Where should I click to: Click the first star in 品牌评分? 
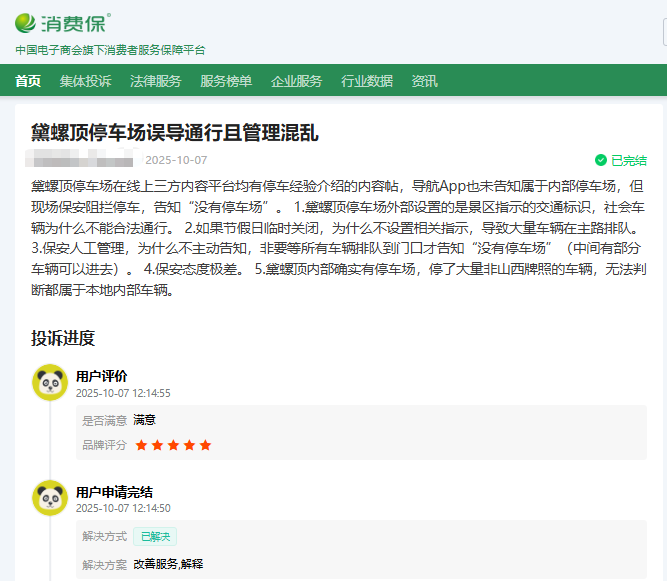point(142,445)
